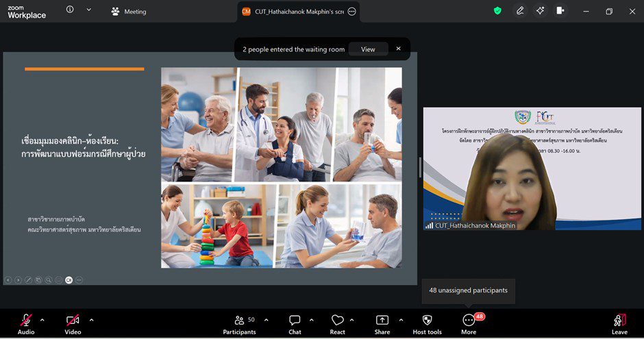Viewport: 644px width, 339px height.
Task: Open the annotate pen tool in title bar
Action: click(520, 11)
